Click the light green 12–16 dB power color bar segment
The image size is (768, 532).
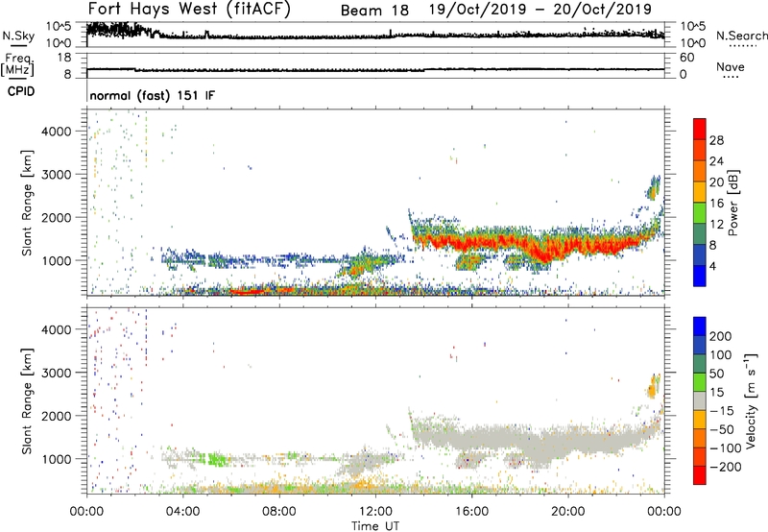[x=700, y=213]
